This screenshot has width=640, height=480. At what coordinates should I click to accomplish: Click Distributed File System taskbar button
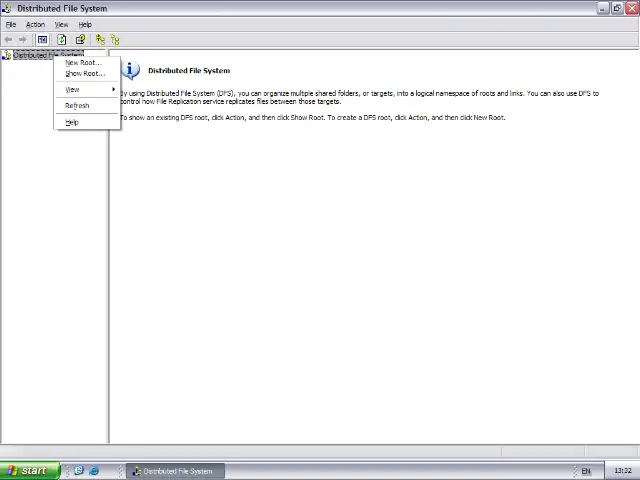[x=175, y=471]
